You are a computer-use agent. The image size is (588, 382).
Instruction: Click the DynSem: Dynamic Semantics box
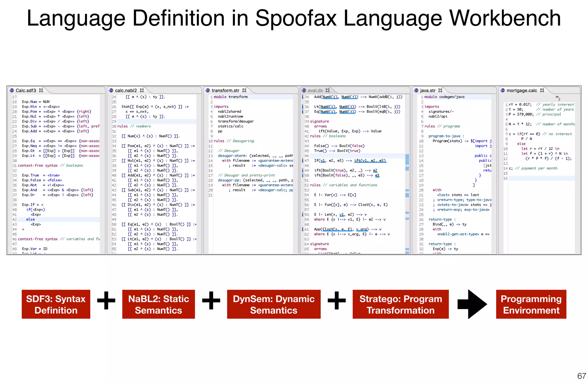pyautogui.click(x=274, y=304)
